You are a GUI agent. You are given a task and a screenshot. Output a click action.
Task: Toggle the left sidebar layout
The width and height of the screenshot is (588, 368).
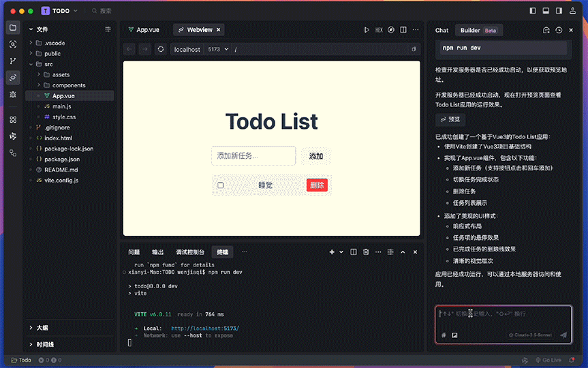click(x=533, y=11)
